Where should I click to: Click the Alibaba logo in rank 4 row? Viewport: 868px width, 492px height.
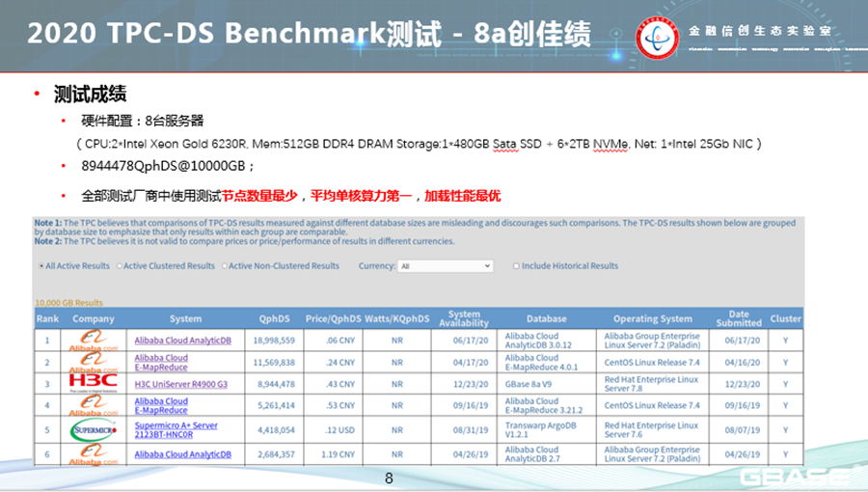(93, 406)
